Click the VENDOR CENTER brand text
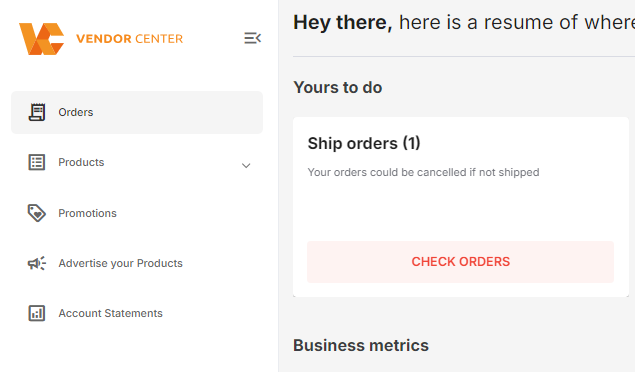 130,39
